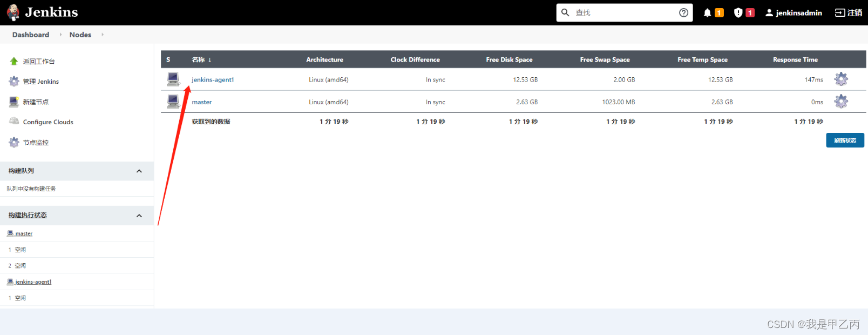This screenshot has height=335, width=868.
Task: Click the search magnifier icon
Action: point(565,12)
